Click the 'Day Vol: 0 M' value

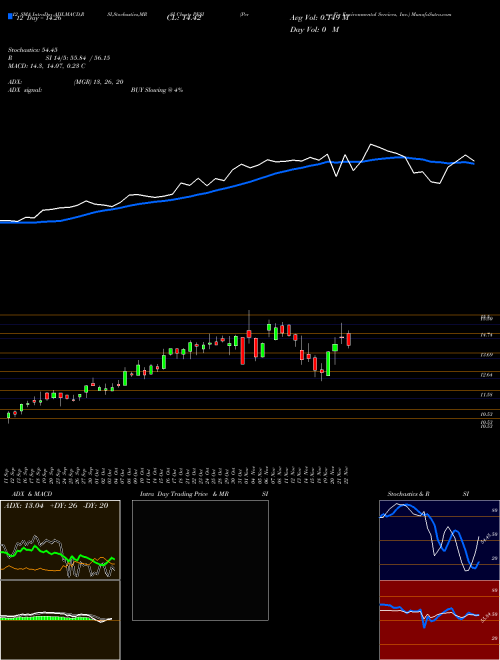tap(314, 29)
